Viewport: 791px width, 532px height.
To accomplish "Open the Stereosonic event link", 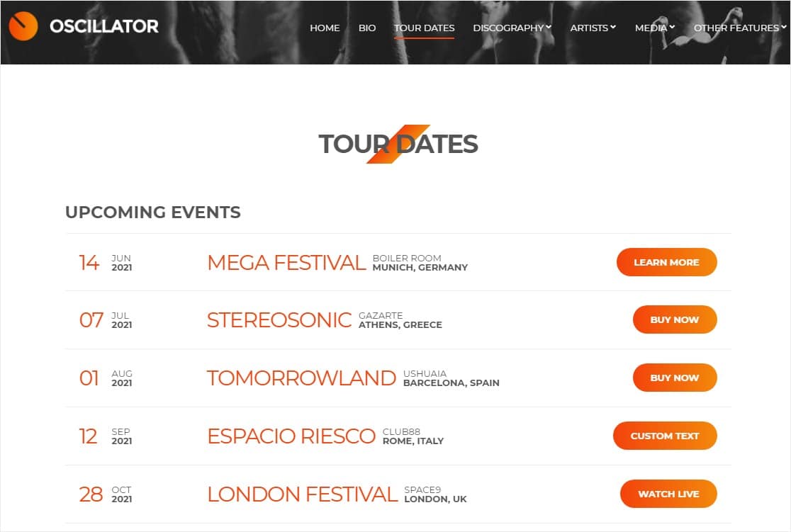I will coord(279,320).
